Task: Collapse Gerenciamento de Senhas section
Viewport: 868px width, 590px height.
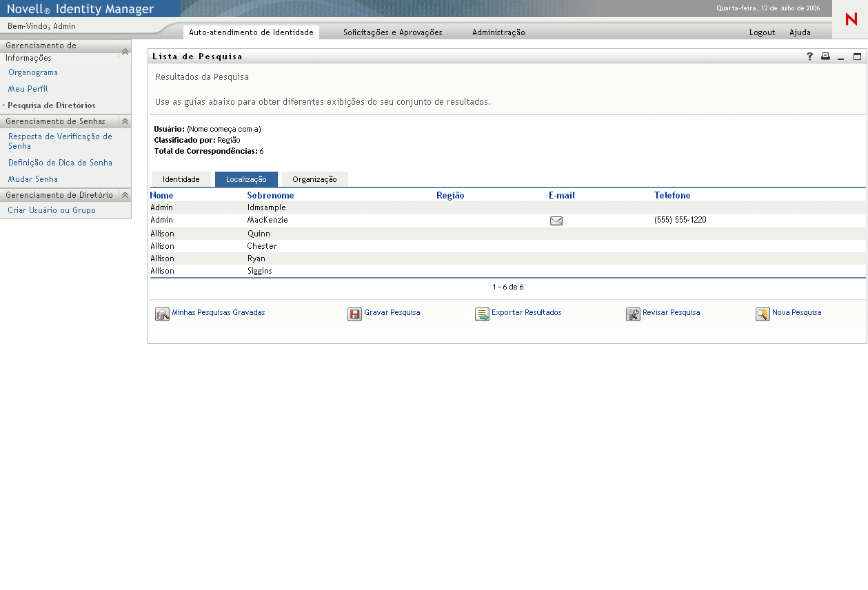Action: pyautogui.click(x=125, y=121)
